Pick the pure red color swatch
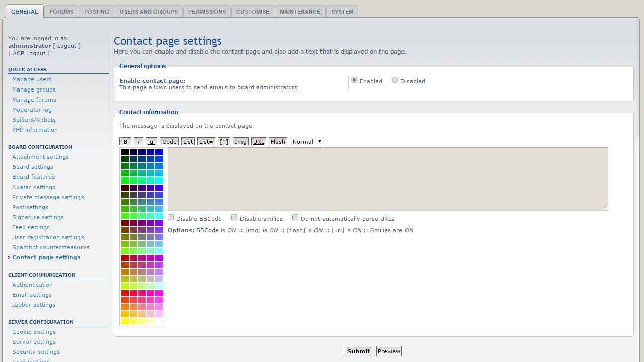The width and height of the screenshot is (644, 362). [x=125, y=293]
